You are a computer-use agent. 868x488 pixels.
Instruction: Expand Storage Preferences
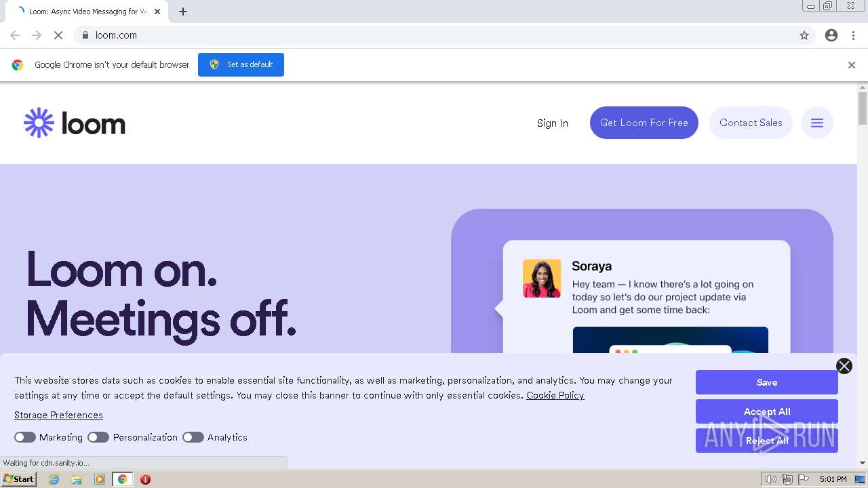pyautogui.click(x=58, y=415)
